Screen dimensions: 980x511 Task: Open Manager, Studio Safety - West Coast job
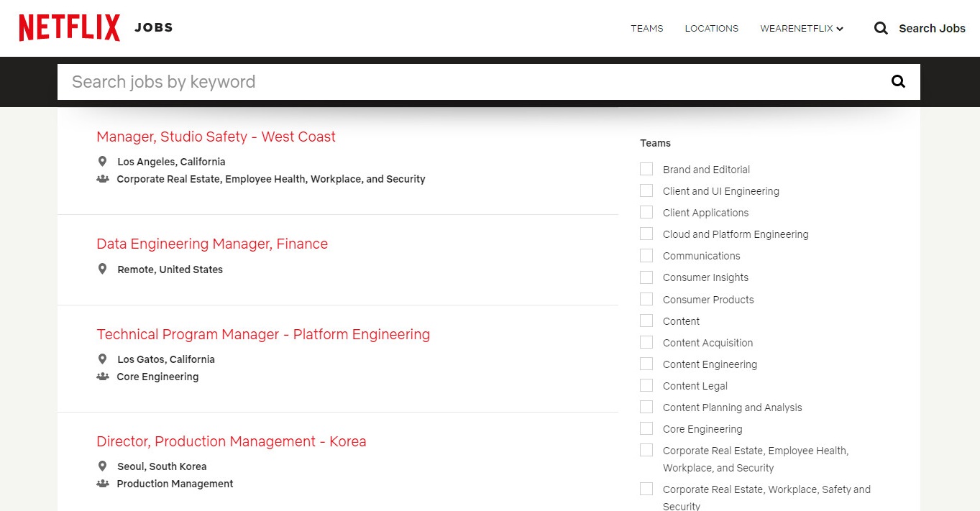(216, 137)
